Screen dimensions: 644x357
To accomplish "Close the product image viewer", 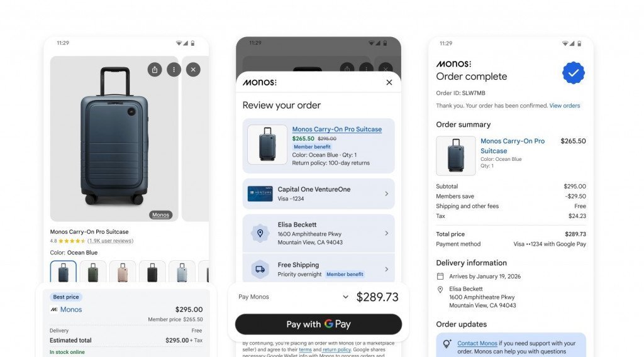I will pos(193,70).
